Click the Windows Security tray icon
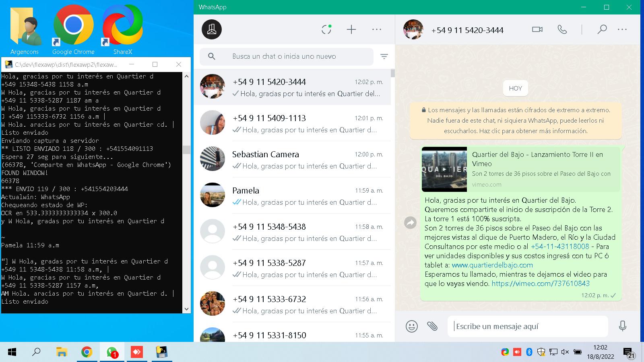Screen dimensions: 644x362 (541, 352)
